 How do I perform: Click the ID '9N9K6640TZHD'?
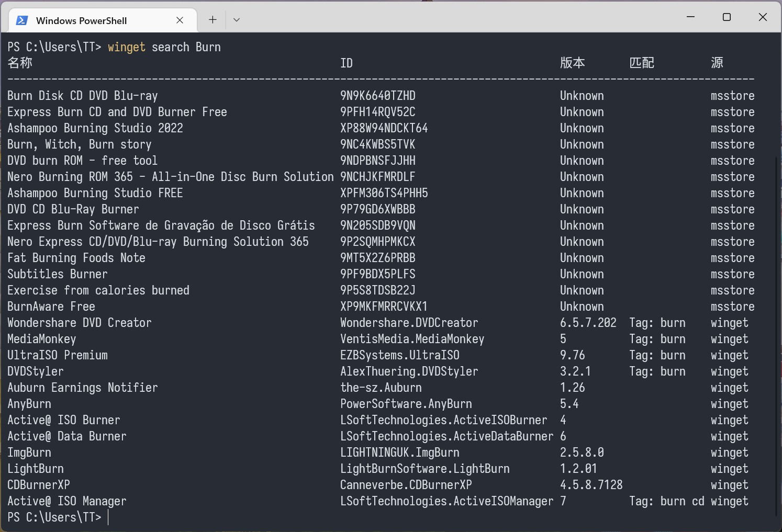[x=378, y=96]
